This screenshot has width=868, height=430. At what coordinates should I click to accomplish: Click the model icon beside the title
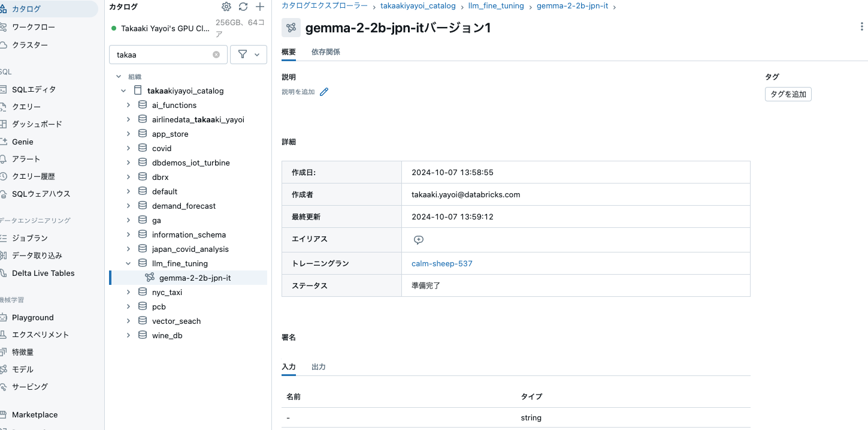pyautogui.click(x=291, y=28)
